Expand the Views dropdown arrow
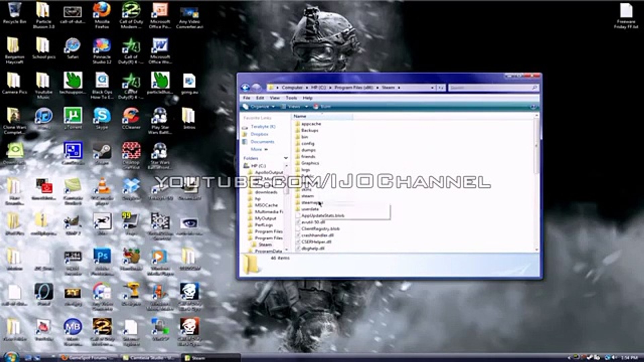Screen dimensions: 644x362 [x=306, y=107]
